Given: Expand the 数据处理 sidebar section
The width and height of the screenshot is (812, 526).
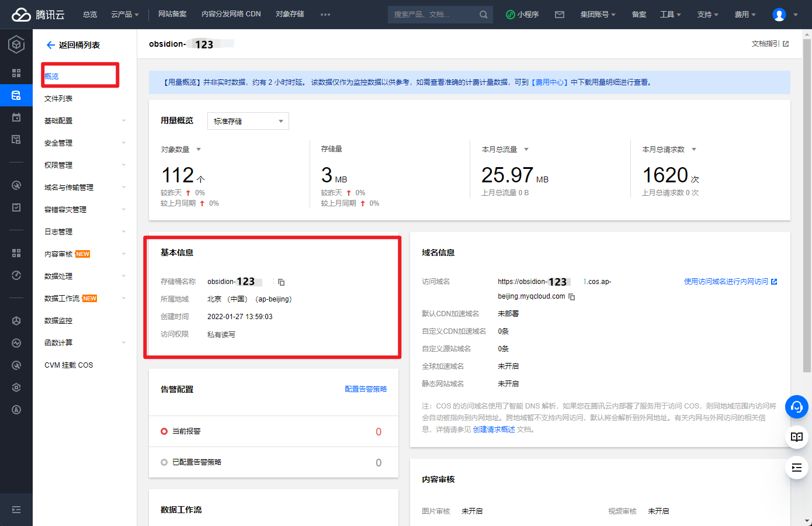Looking at the screenshot, I should coord(85,276).
